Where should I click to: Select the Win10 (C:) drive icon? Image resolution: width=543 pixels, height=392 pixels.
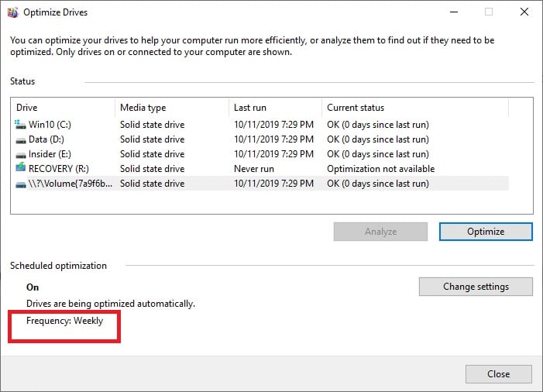point(20,124)
